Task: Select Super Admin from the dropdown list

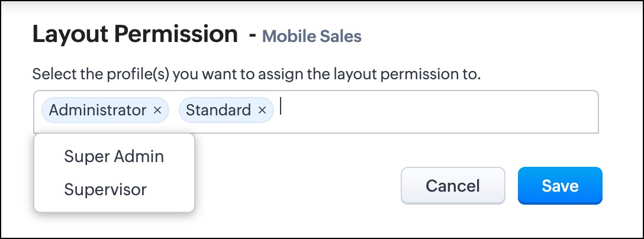Action: (114, 157)
